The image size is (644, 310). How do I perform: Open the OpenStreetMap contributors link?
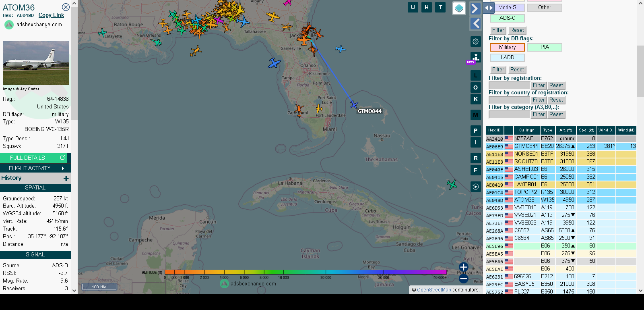[x=434, y=290]
